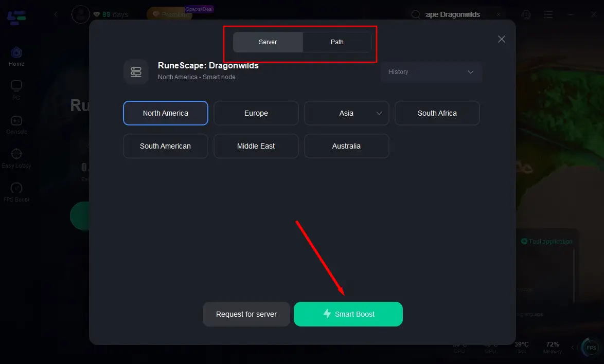The width and height of the screenshot is (604, 364).
Task: Open the PC games sidebar section
Action: pyautogui.click(x=16, y=90)
